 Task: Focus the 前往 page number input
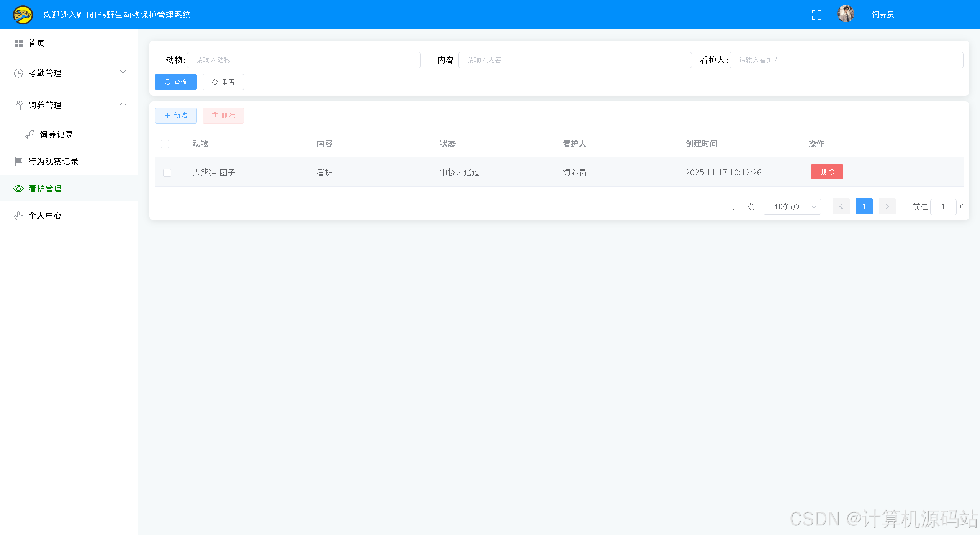click(x=943, y=207)
